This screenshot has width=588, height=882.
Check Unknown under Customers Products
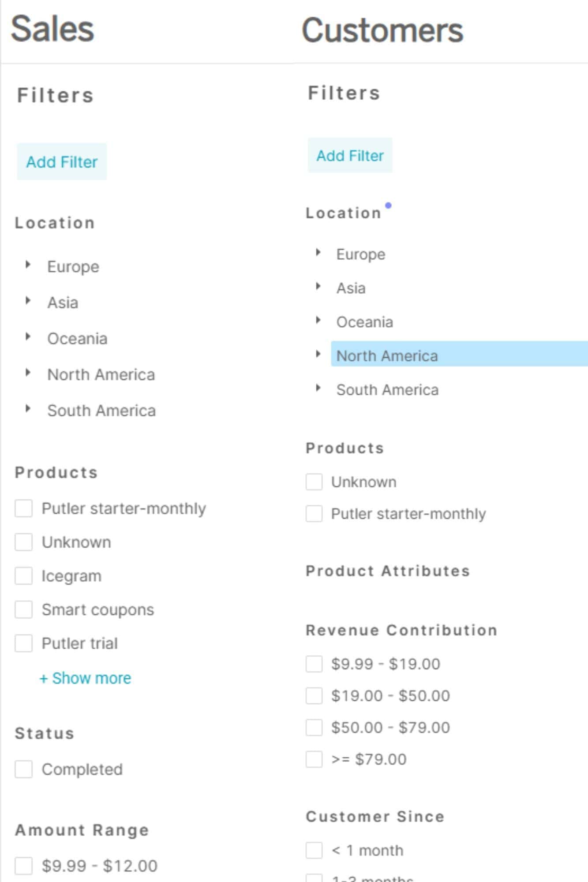(314, 482)
